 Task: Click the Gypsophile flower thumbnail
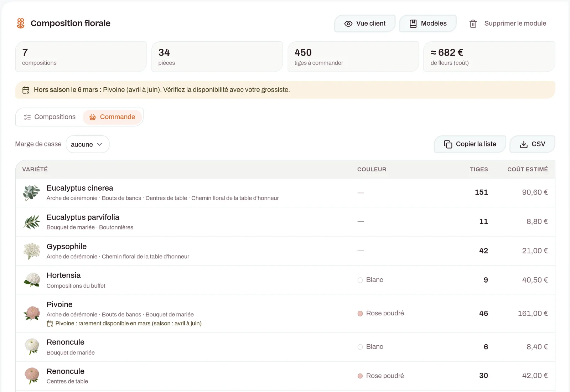point(32,251)
